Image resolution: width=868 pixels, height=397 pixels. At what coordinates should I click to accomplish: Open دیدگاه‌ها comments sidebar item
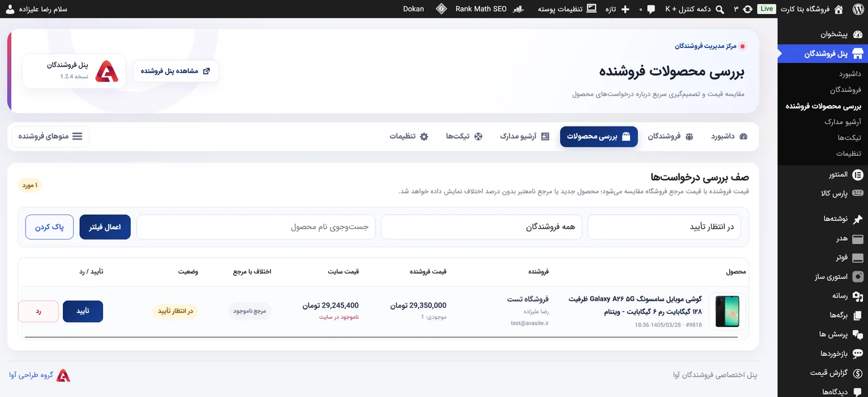pyautogui.click(x=823, y=392)
